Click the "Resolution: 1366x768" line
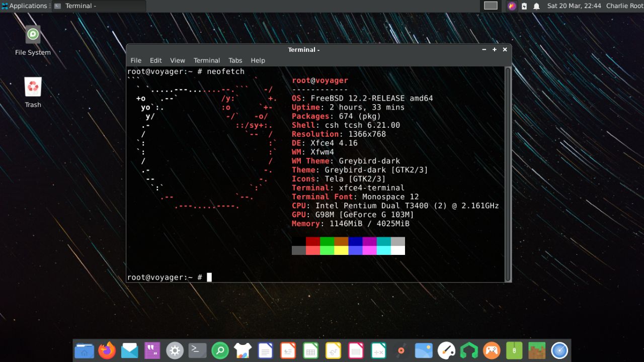Image resolution: width=644 pixels, height=362 pixels. pyautogui.click(x=339, y=134)
